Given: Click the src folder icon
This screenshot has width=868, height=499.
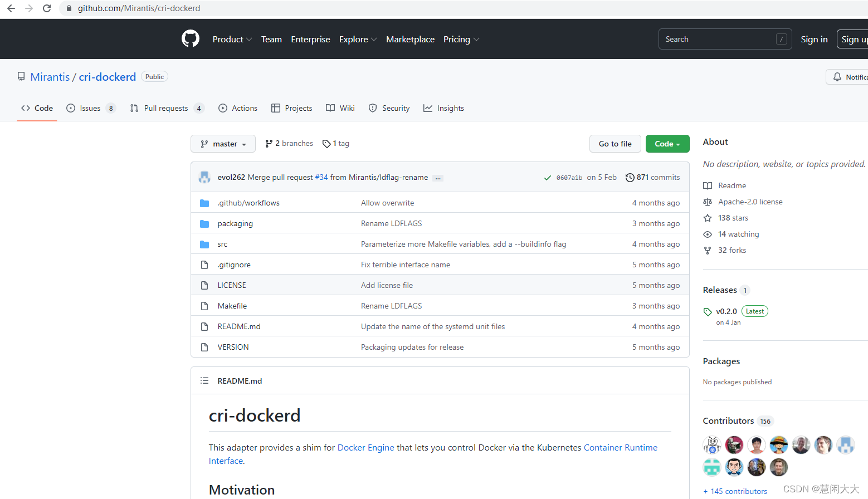Looking at the screenshot, I should pos(204,244).
